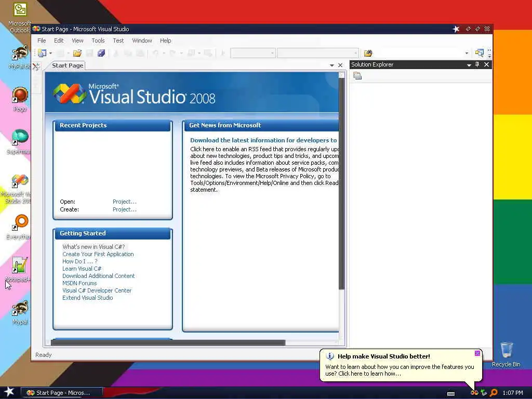Click Download Additional Content link
Image resolution: width=532 pixels, height=399 pixels.
(98, 276)
